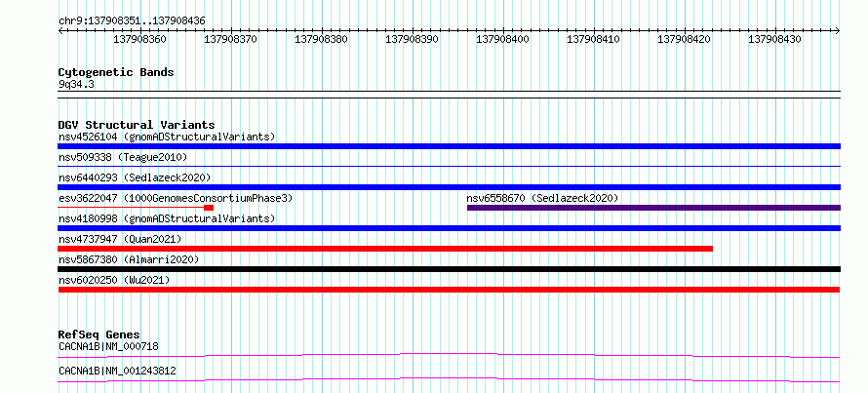This screenshot has width=868, height=393.
Task: Click the nsv4526104 gnomADStructuralVariants label
Action: tap(167, 137)
